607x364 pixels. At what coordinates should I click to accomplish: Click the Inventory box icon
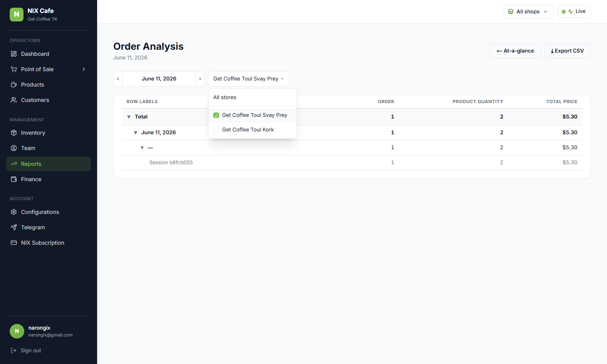click(x=14, y=133)
